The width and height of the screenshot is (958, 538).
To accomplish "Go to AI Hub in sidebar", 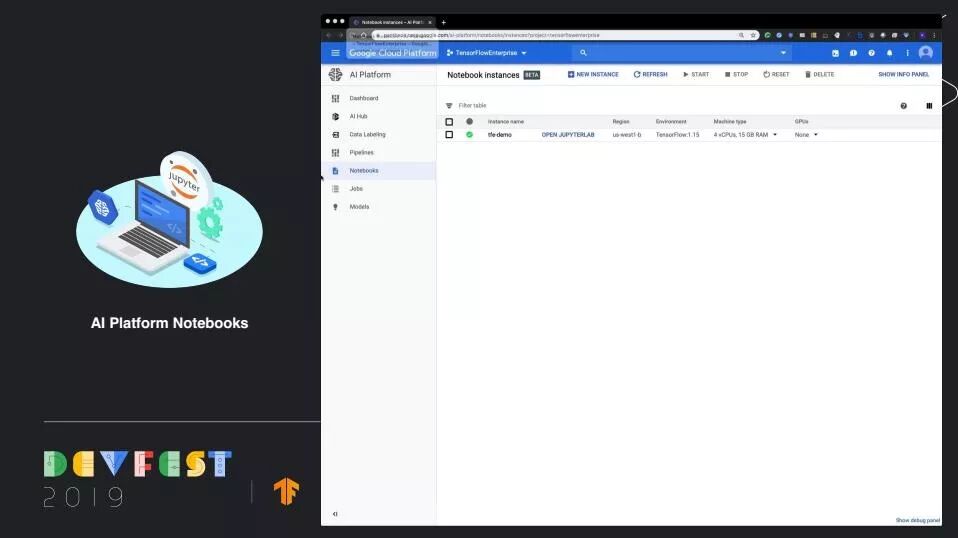I will coord(358,116).
